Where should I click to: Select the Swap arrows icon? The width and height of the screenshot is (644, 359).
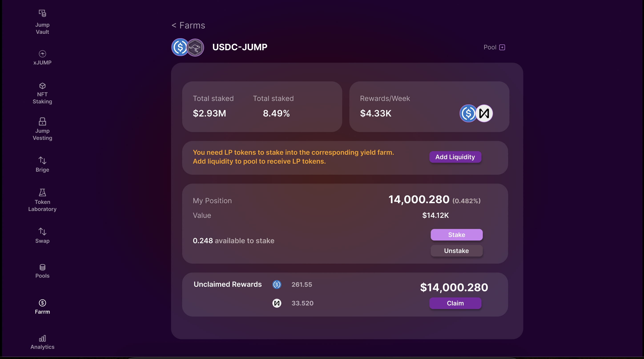42,232
